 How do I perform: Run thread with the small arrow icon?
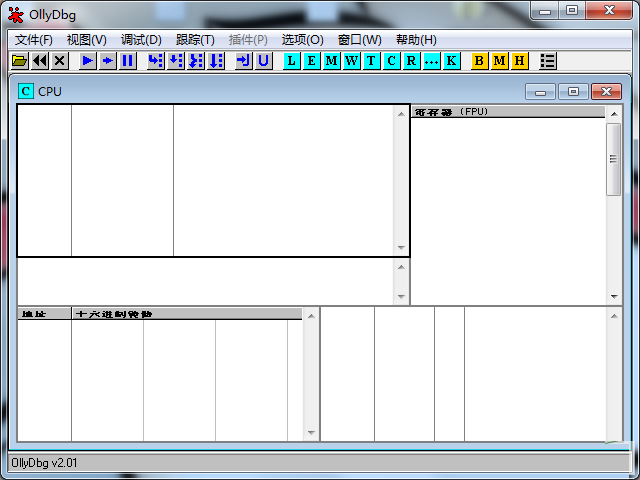pos(107,61)
